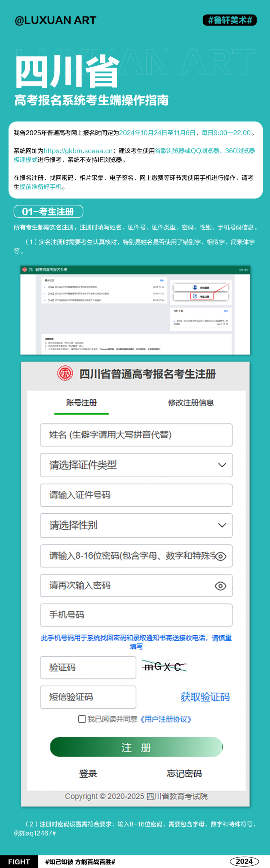This screenshot has width=270, height=868.
Task: Click the captcha image to refresh it
Action: click(164, 666)
